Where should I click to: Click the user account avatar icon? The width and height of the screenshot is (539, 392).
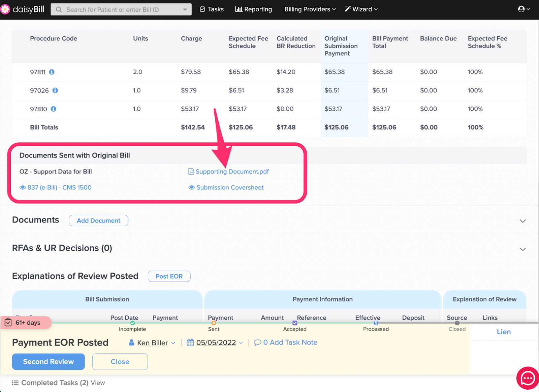tap(521, 9)
